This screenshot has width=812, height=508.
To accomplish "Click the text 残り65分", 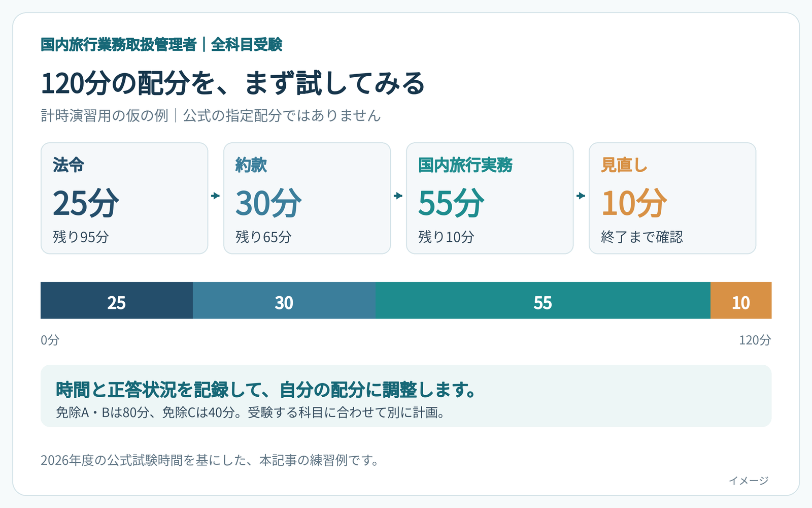I will pyautogui.click(x=263, y=237).
